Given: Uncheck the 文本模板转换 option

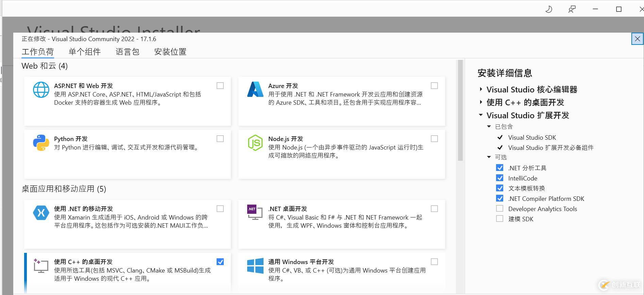Looking at the screenshot, I should 499,188.
